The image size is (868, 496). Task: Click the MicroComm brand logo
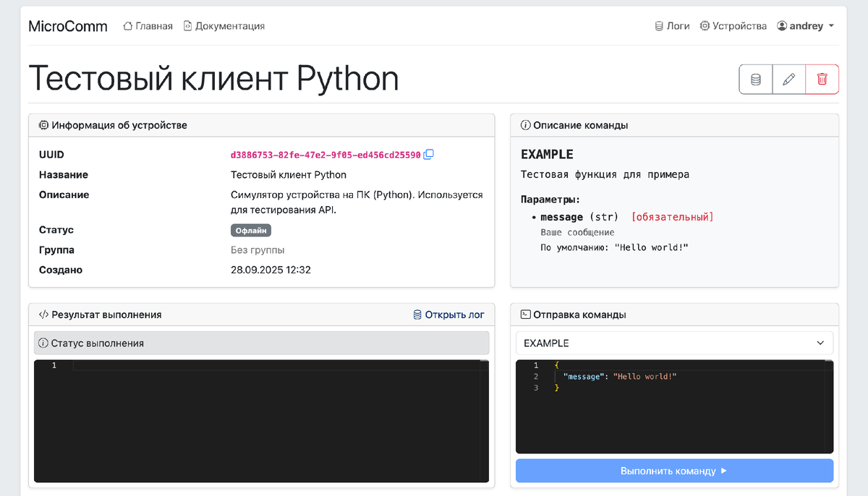68,26
